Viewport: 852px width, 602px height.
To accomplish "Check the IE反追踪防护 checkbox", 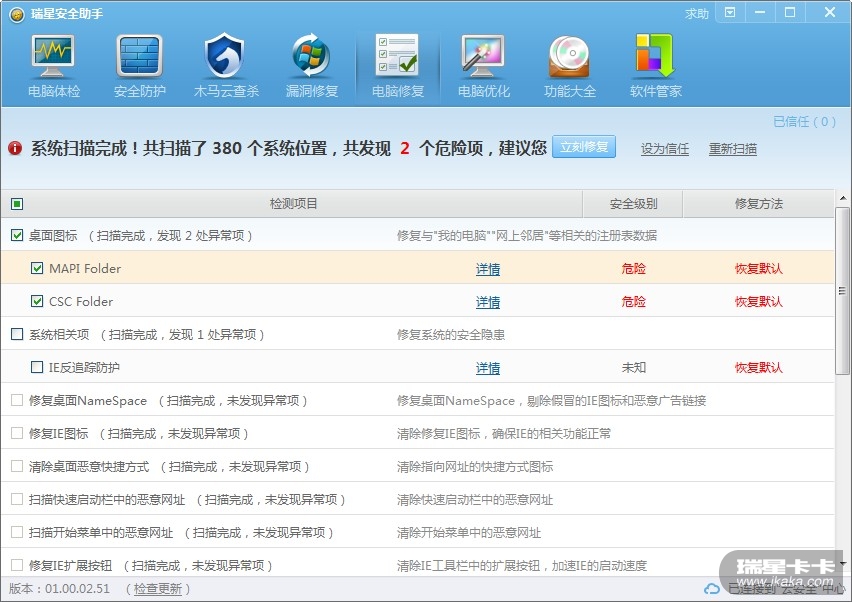I will pyautogui.click(x=37, y=367).
